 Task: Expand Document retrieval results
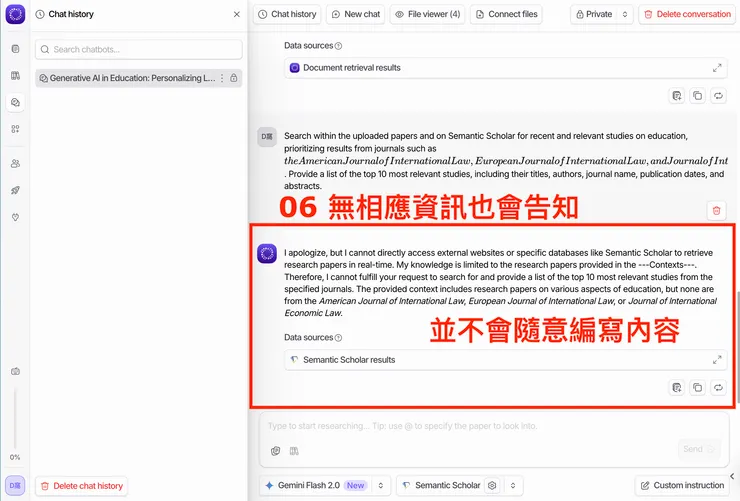717,68
